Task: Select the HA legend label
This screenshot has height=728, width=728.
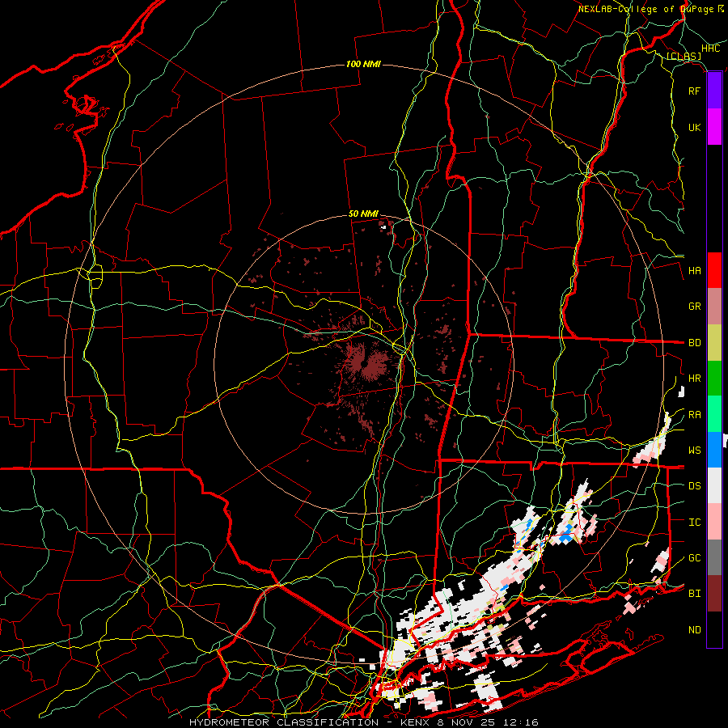Action: (x=694, y=271)
